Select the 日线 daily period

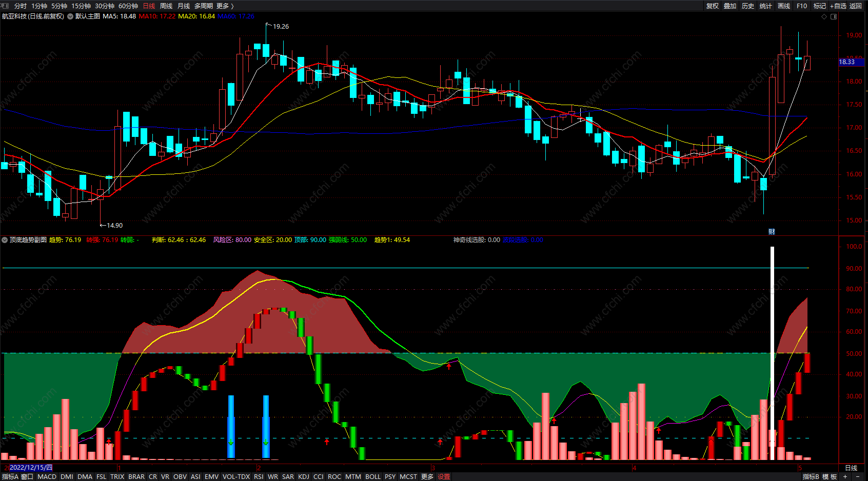(x=149, y=6)
